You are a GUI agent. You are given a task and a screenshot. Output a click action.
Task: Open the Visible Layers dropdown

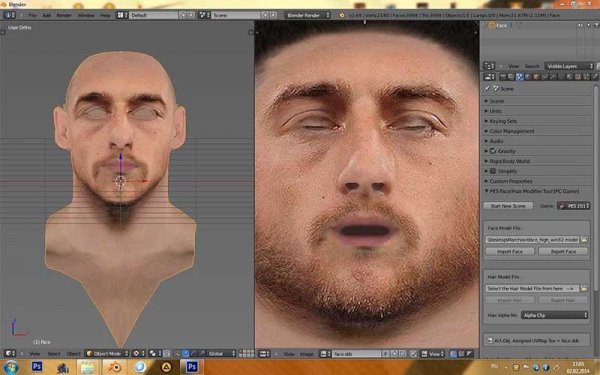click(569, 66)
